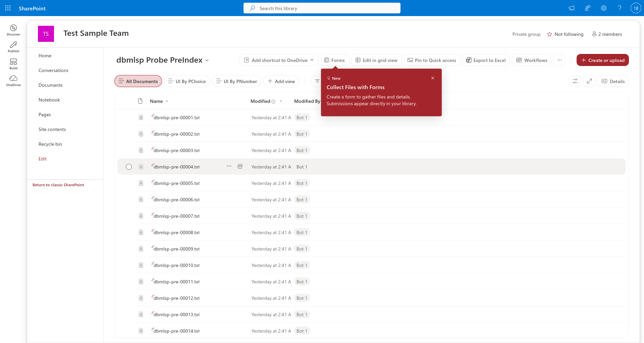
Task: Open Discover in the left rail
Action: pyautogui.click(x=13, y=30)
